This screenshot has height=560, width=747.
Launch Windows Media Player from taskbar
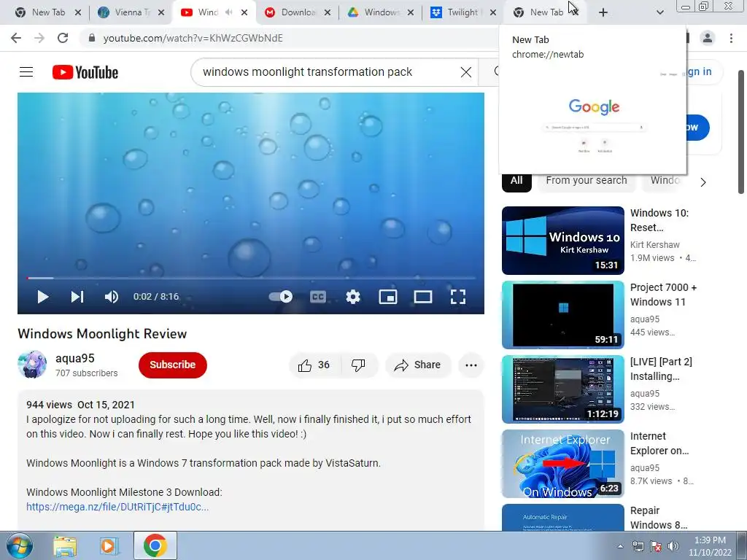pyautogui.click(x=109, y=545)
